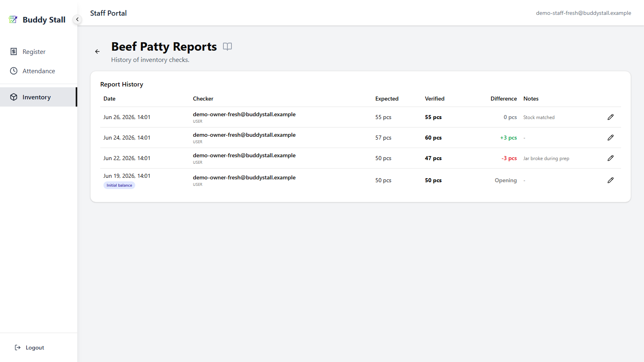Screen dimensions: 644x362
Task: Click the '57 pcs' expected value
Action: (383, 138)
